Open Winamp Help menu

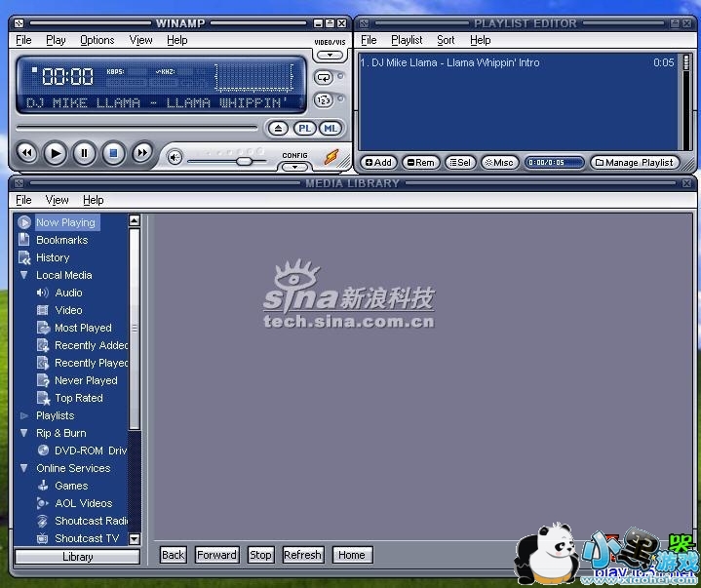177,40
